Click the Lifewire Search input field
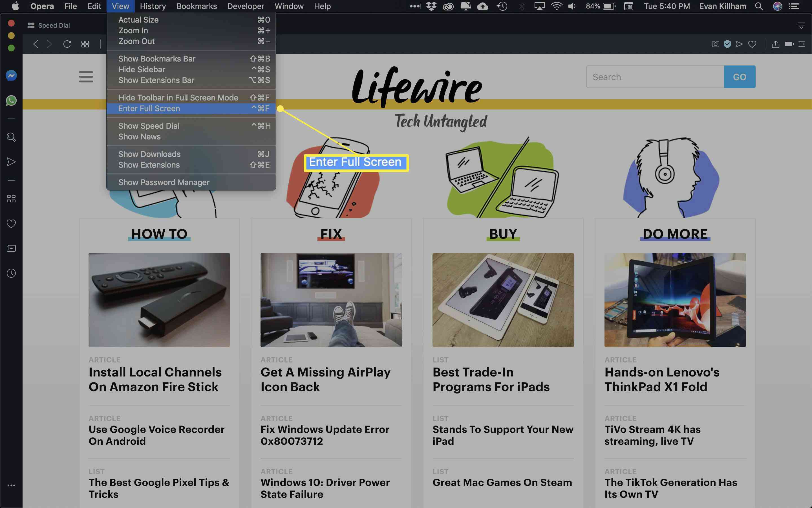 (655, 77)
